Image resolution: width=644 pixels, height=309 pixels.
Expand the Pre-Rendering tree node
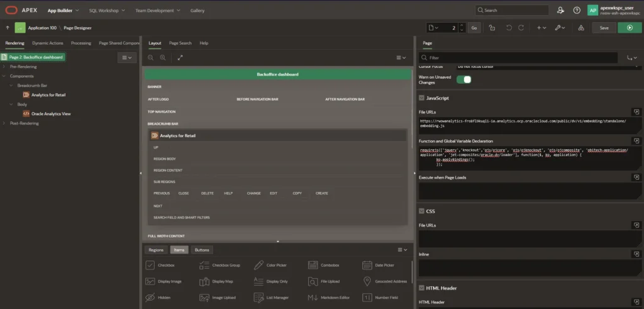click(5, 67)
